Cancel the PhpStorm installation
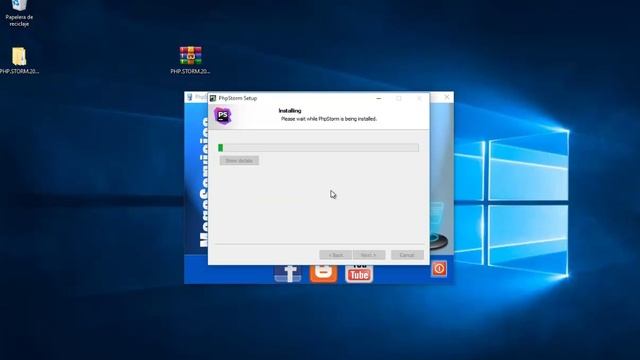Viewport: 640px width, 360px height. tap(407, 255)
